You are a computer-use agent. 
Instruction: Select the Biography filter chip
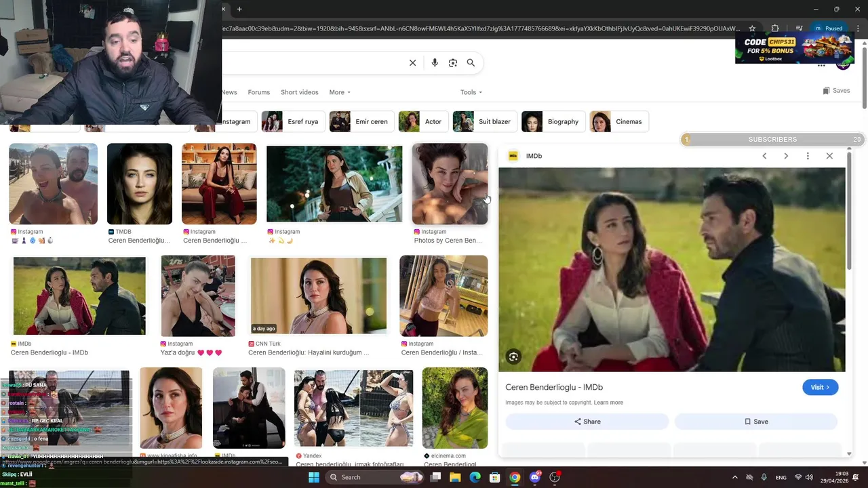pos(553,122)
